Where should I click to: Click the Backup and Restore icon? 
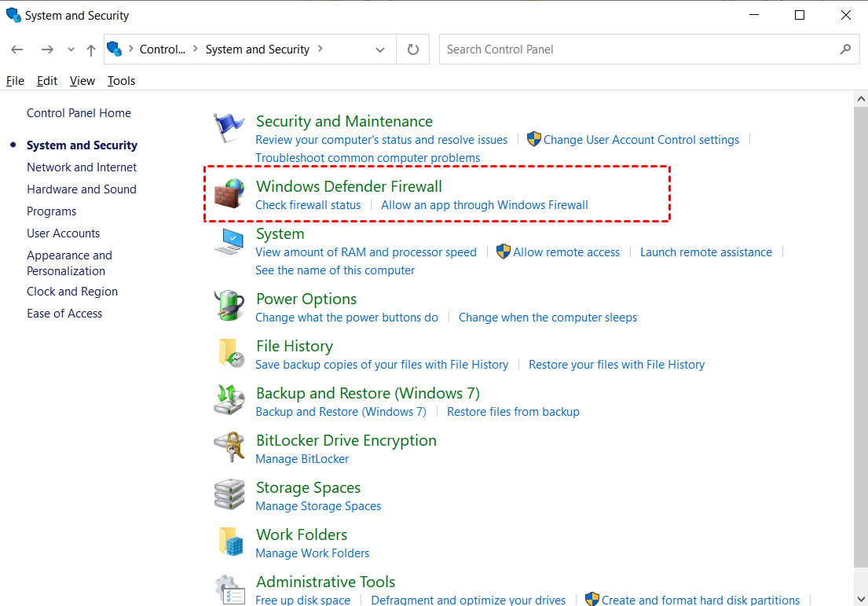(x=229, y=400)
